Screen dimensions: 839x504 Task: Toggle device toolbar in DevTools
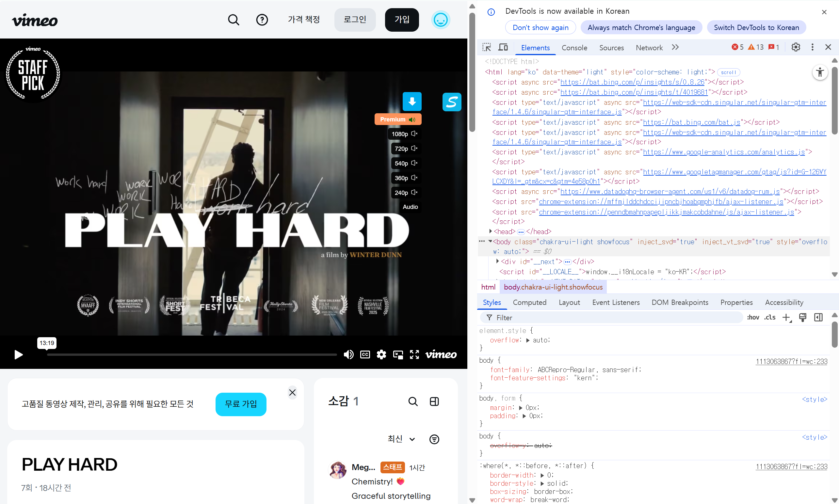tap(503, 47)
